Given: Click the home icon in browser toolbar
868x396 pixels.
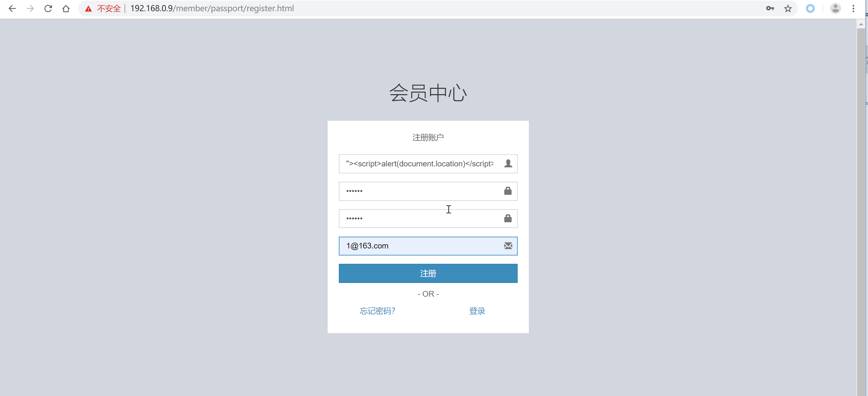Looking at the screenshot, I should click(66, 8).
